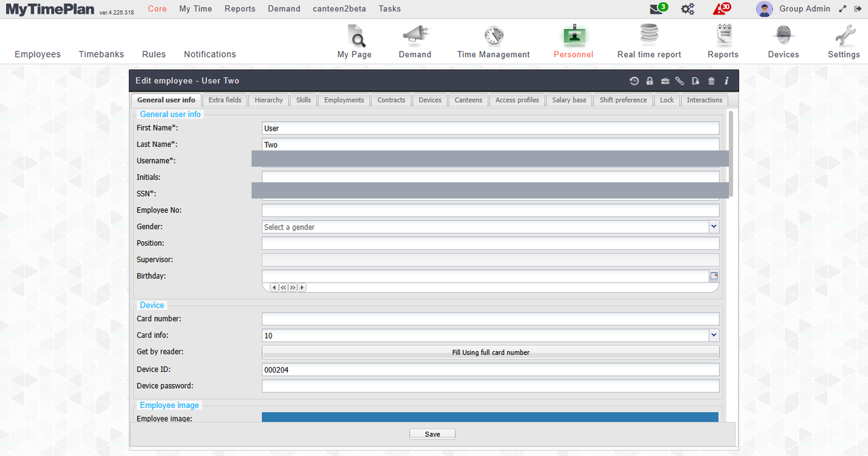Go to Notifications submenu
868x456 pixels.
(210, 54)
